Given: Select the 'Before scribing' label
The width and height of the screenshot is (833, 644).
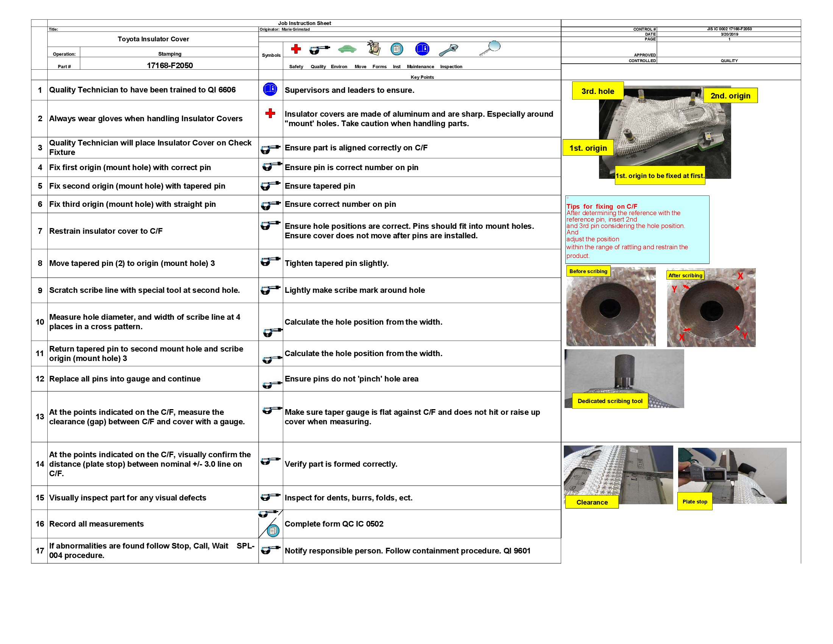Looking at the screenshot, I should 589,271.
